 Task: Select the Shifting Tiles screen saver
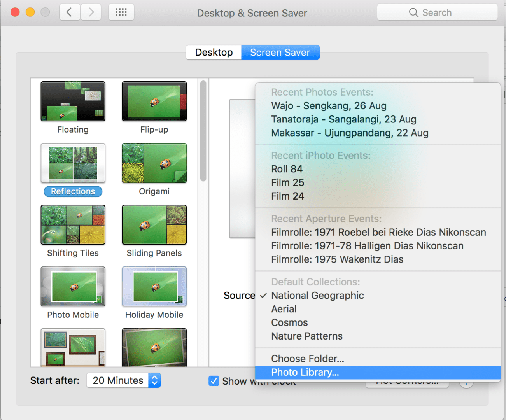(x=73, y=224)
